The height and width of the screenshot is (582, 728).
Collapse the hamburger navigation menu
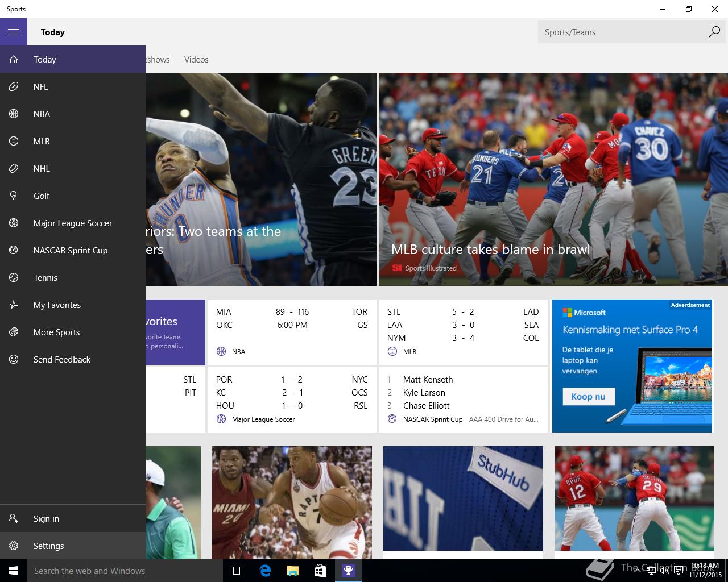pyautogui.click(x=14, y=32)
